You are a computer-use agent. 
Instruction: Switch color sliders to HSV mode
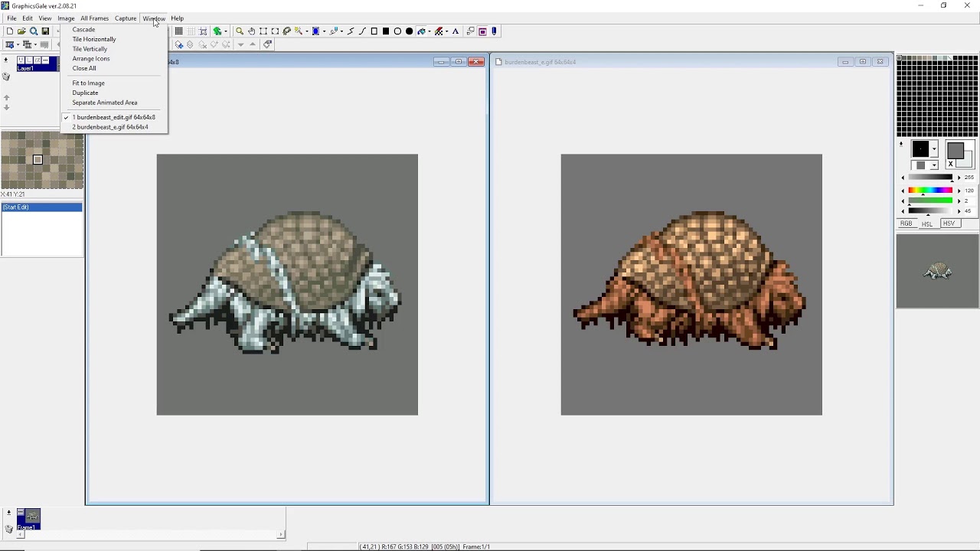tap(949, 223)
